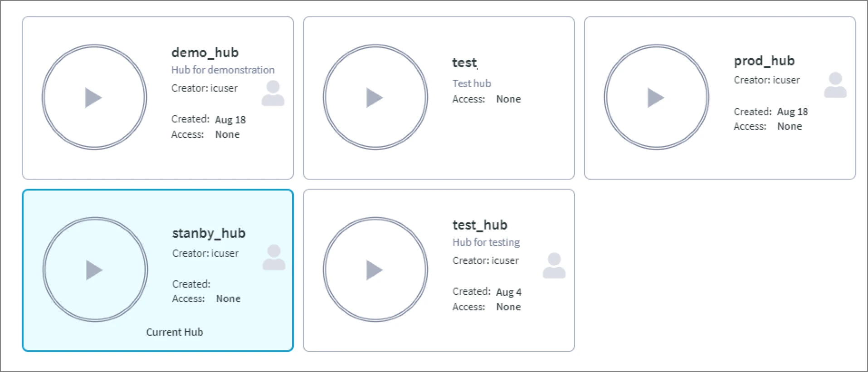The height and width of the screenshot is (372, 868).
Task: Click the 'Hub for demonstration' description link
Action: pyautogui.click(x=223, y=69)
